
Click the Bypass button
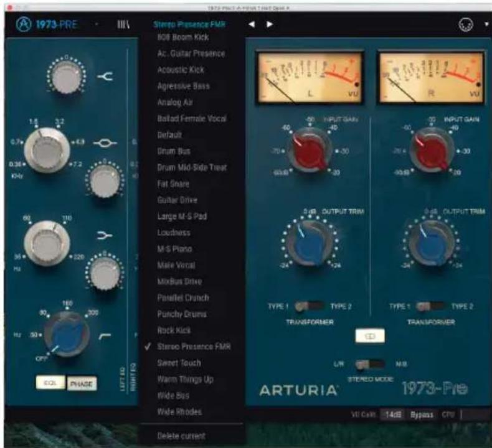click(x=422, y=415)
